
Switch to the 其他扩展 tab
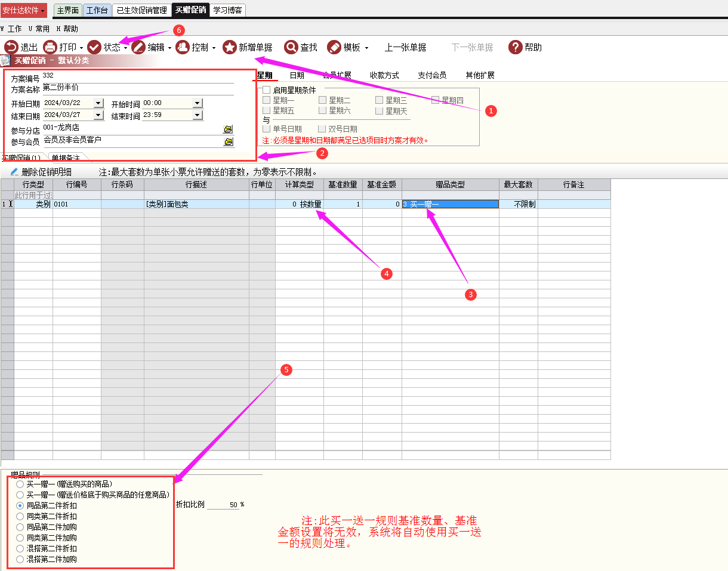tap(480, 75)
